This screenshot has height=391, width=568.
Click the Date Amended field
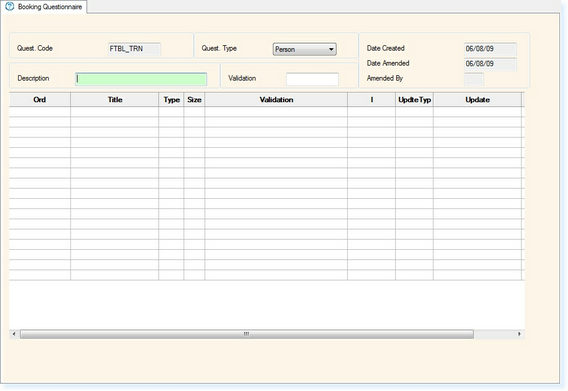tap(490, 64)
